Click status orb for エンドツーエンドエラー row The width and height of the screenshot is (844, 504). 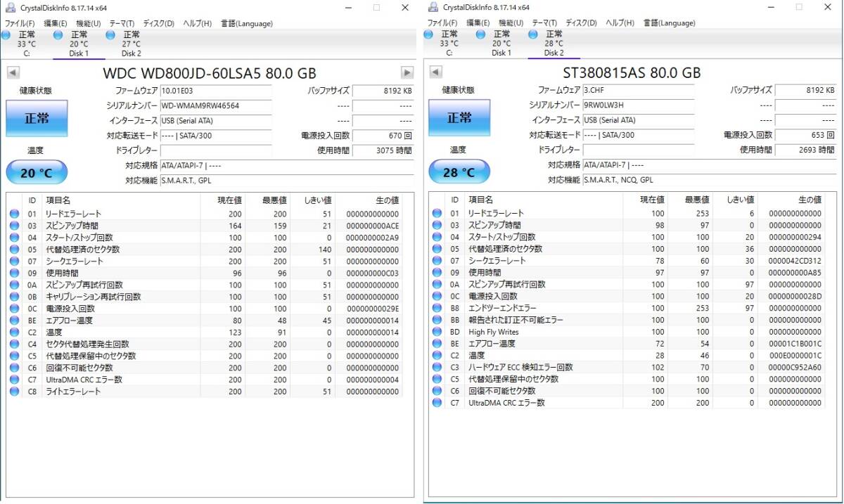[x=437, y=309]
